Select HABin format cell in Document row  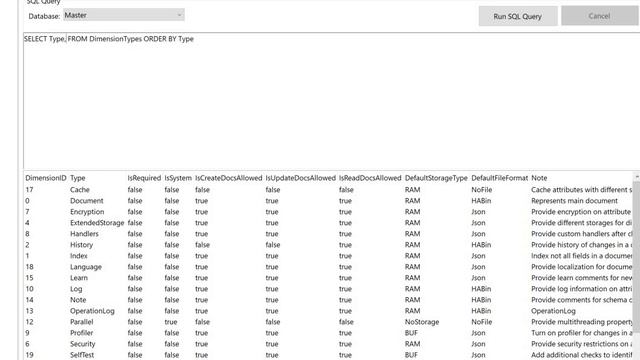pos(481,201)
